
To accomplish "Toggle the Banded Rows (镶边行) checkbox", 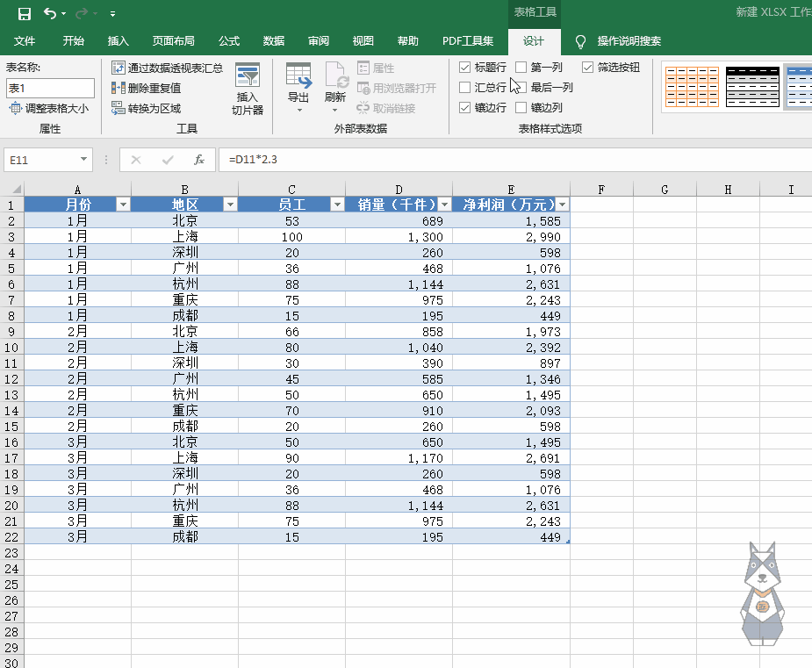I will pyautogui.click(x=465, y=108).
